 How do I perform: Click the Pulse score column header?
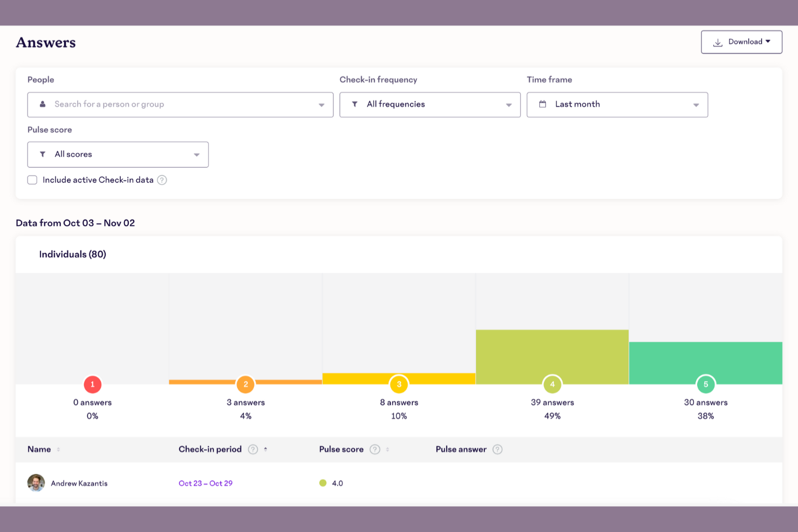click(341, 449)
